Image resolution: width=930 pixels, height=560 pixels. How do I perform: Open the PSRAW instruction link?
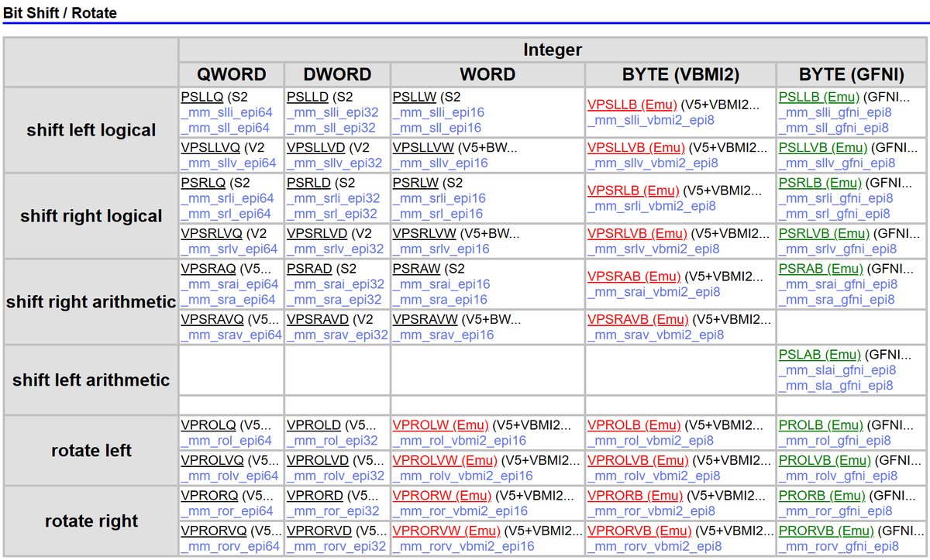(x=416, y=270)
